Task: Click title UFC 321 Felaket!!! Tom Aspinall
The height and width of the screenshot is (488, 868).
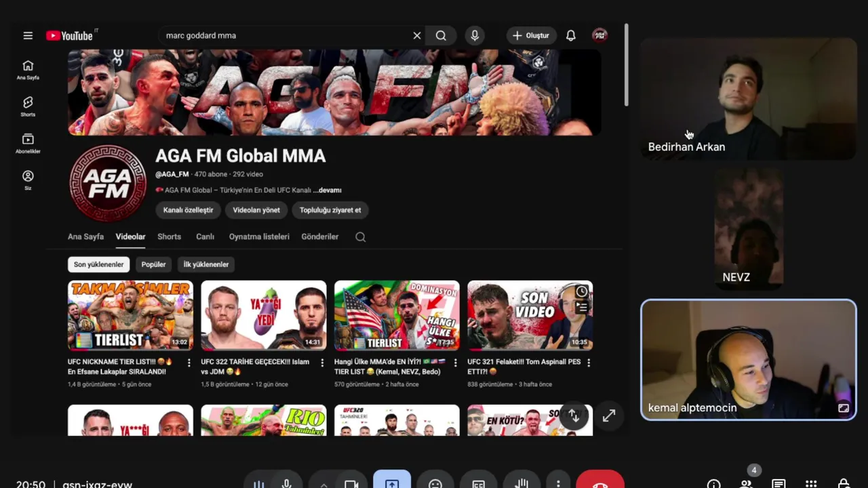Action: pyautogui.click(x=524, y=367)
